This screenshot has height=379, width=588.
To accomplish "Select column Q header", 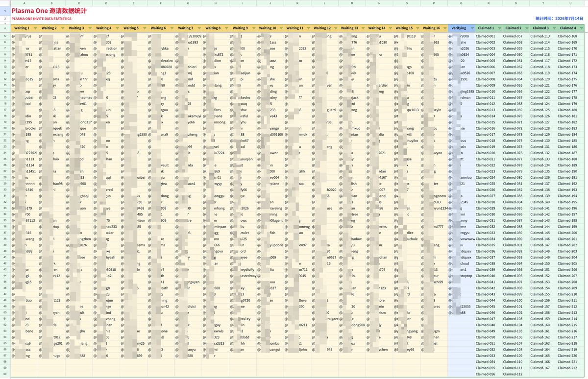I will click(462, 3).
